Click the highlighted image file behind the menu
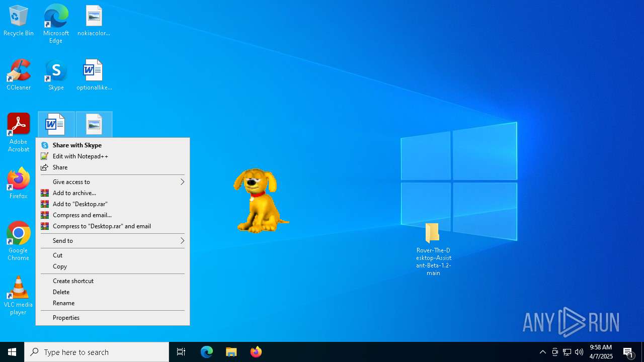Image resolution: width=644 pixels, height=362 pixels. click(x=94, y=125)
